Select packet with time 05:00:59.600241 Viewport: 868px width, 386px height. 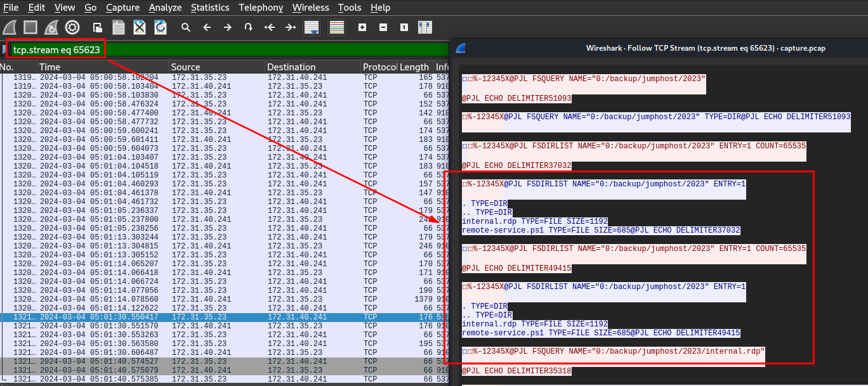click(224, 130)
